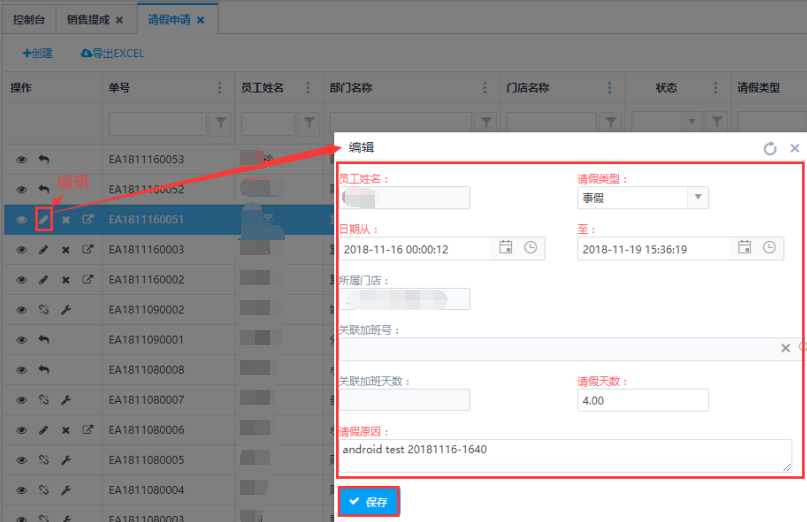Click filter funnel icon beside 单号 search box
Image resolution: width=807 pixels, height=522 pixels.
click(222, 122)
